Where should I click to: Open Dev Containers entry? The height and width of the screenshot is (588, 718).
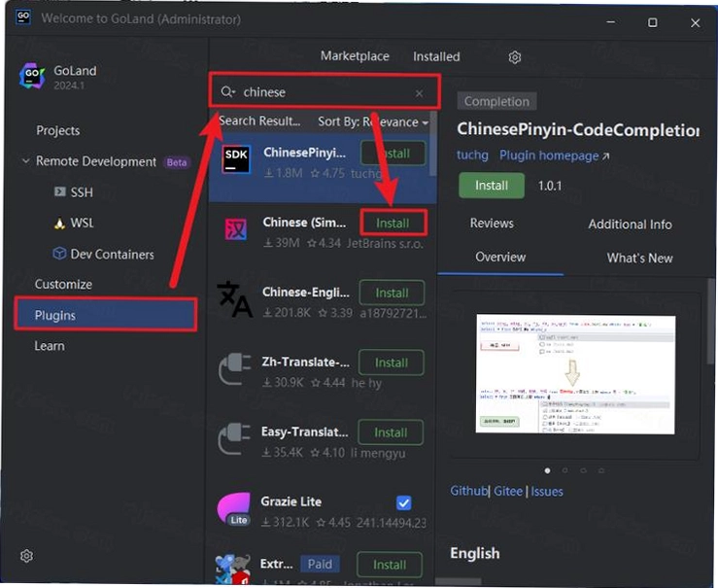tap(112, 255)
